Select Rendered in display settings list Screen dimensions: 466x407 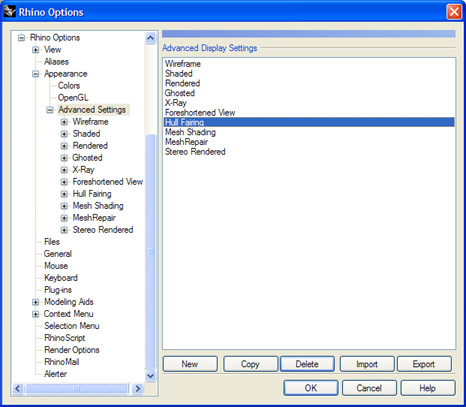pos(309,83)
